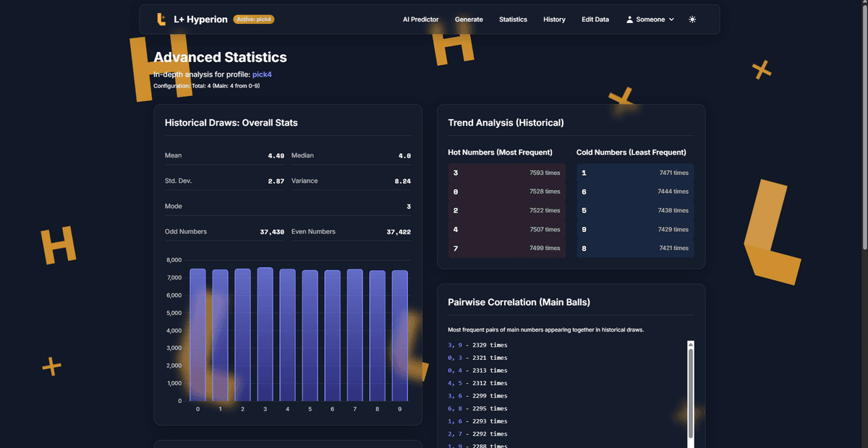Click the cold number 8 row
This screenshot has height=448, width=868.
click(x=635, y=248)
